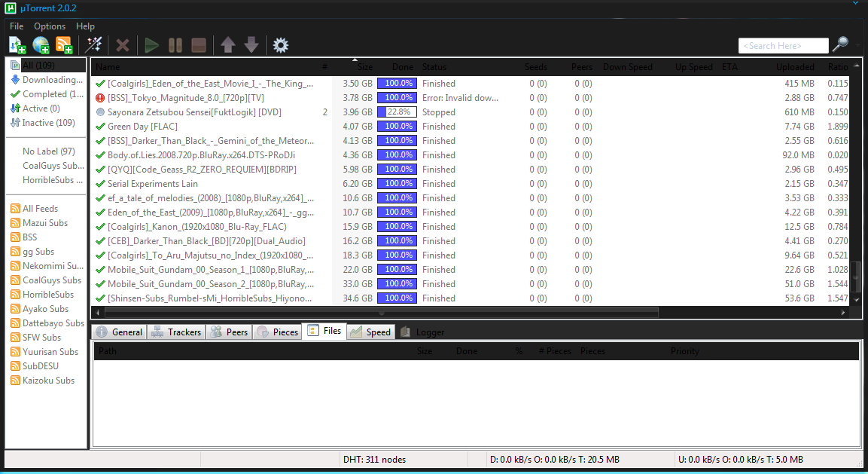
Task: Click the red Remove torrent X icon
Action: (x=123, y=45)
